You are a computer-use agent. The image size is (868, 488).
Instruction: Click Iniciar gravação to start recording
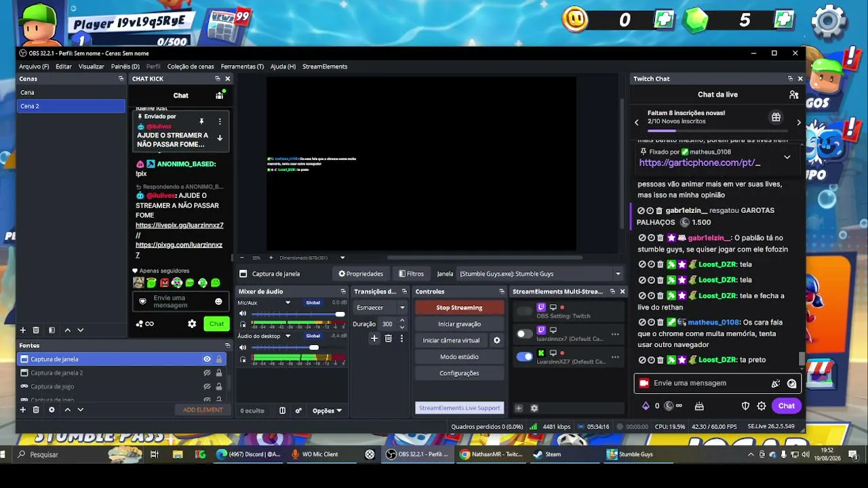tap(459, 324)
